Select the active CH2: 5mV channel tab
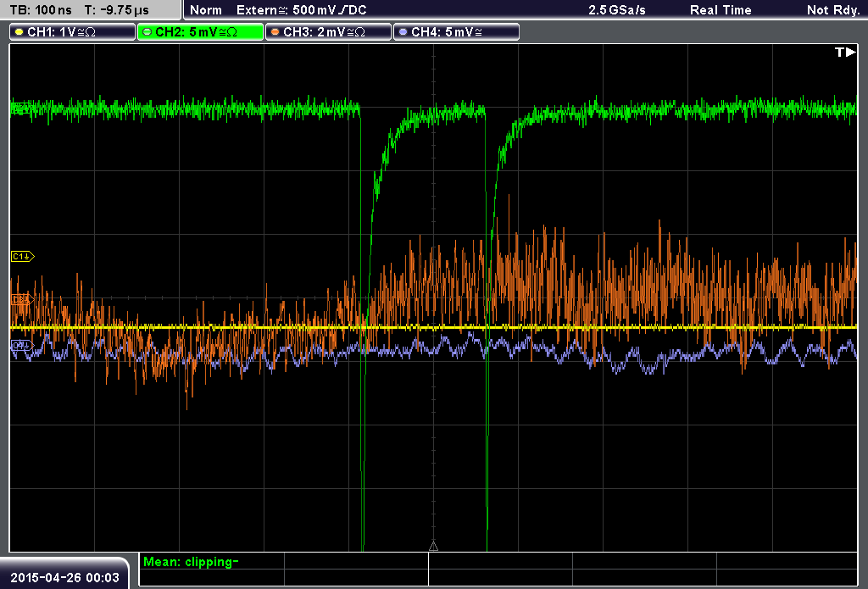 click(200, 32)
